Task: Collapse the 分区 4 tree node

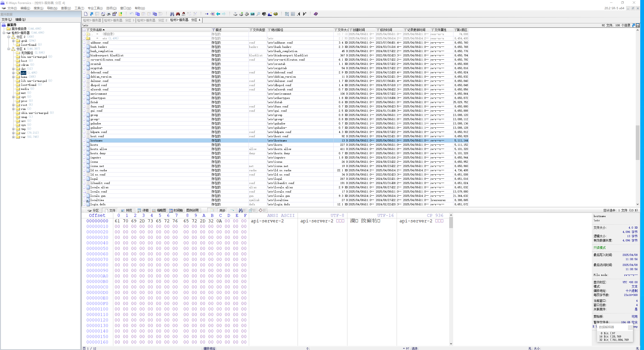Action: click(9, 49)
